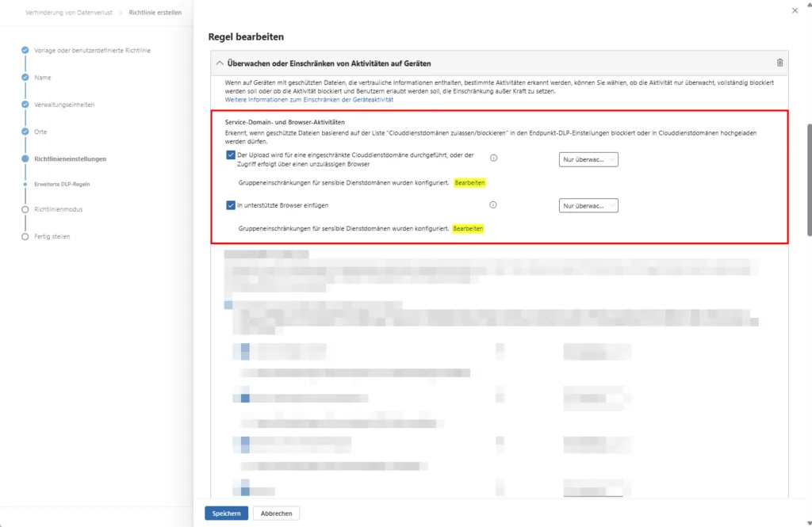Click the checkmark icon for 'Vorlage oder benutzerdefinierte Richtlinie'
Viewport: 812px width, 527px height.
point(25,51)
